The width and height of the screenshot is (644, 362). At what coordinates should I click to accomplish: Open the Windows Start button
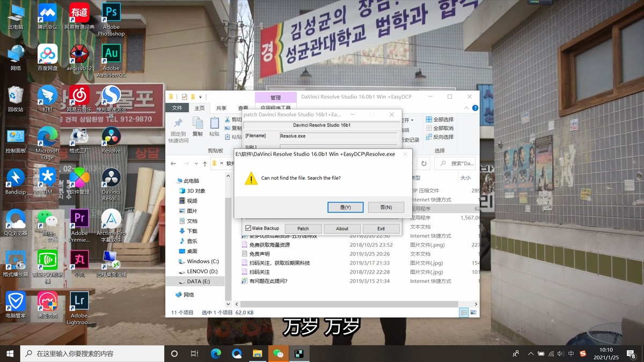click(x=10, y=353)
